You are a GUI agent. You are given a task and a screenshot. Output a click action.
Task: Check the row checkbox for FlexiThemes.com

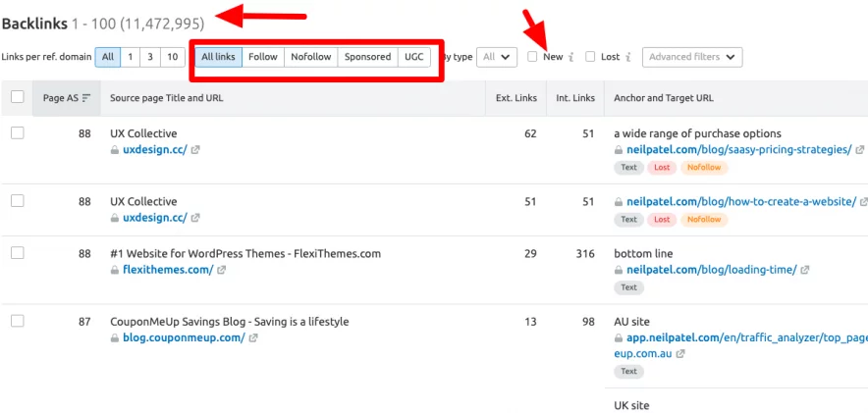18,253
